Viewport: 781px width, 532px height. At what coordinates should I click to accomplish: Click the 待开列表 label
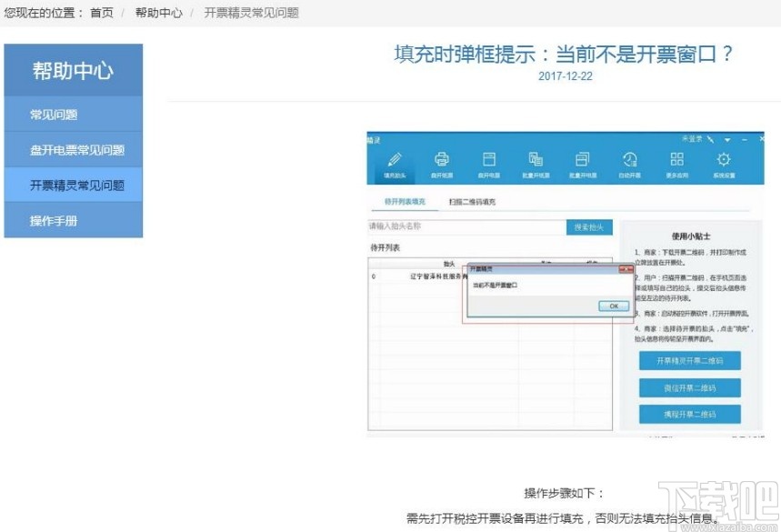pyautogui.click(x=385, y=247)
